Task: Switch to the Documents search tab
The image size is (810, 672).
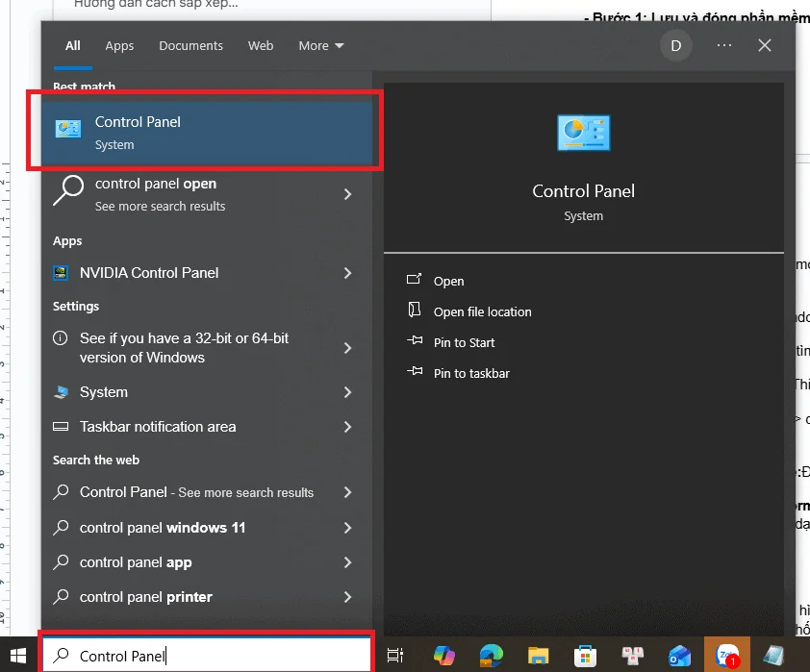Action: point(190,45)
